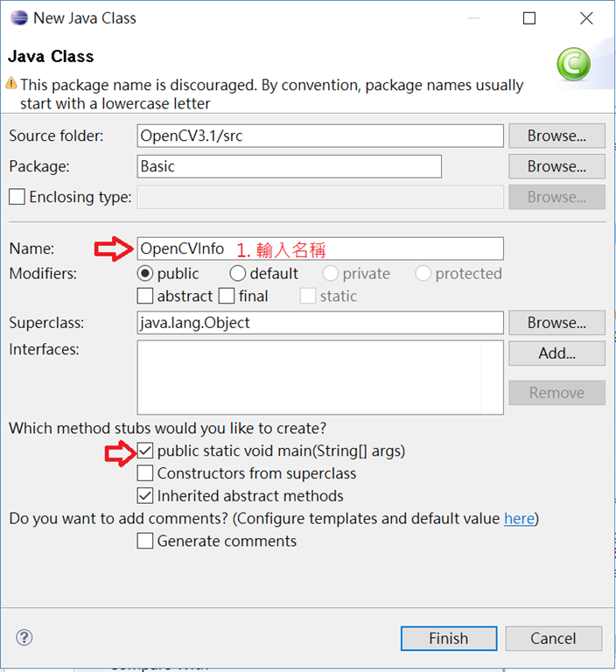Click the help question mark icon
This screenshot has width=616, height=672.
coord(24,637)
